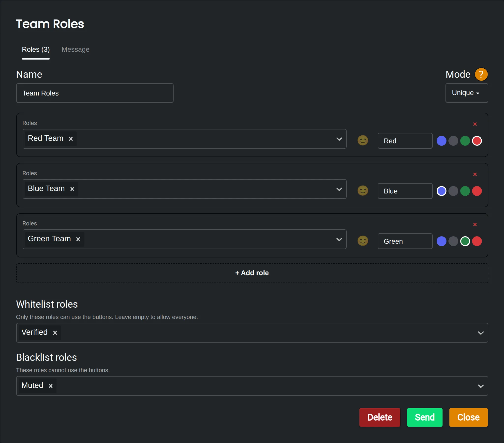Edit the Blue button label field
The width and height of the screenshot is (504, 443).
405,191
